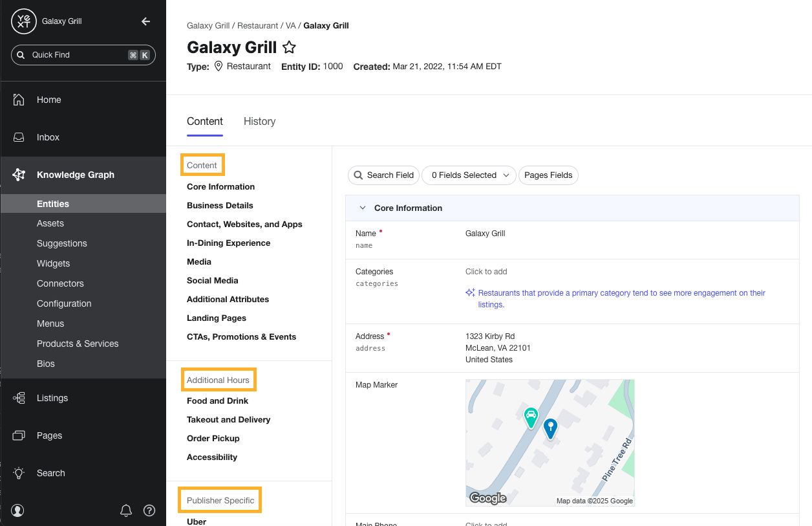This screenshot has width=812, height=526.
Task: Expand the Knowledge Graph menu
Action: pyautogui.click(x=75, y=175)
